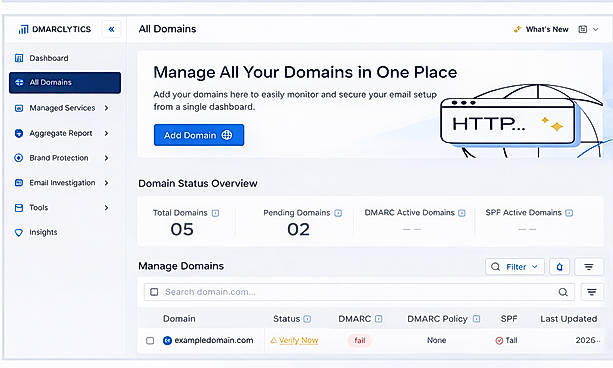Image resolution: width=613 pixels, height=368 pixels.
Task: Open the header account dropdown chevron
Action: [x=595, y=29]
